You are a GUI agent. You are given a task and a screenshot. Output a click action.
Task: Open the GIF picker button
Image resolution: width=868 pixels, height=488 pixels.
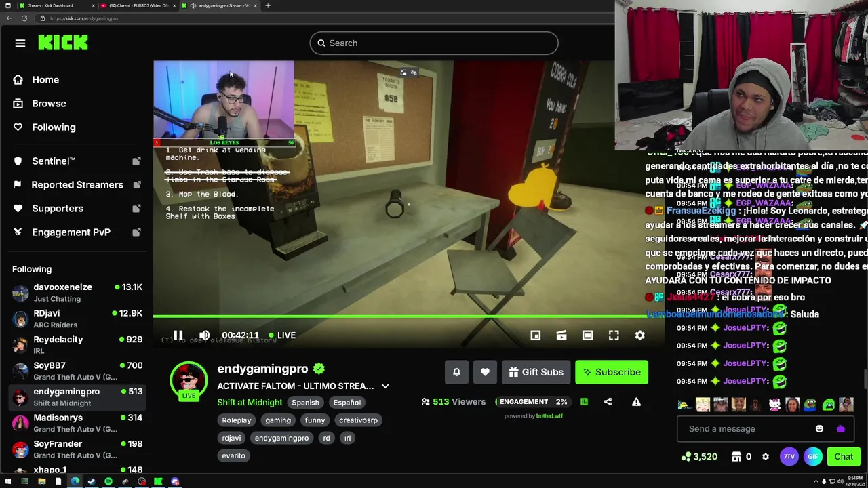(813, 457)
